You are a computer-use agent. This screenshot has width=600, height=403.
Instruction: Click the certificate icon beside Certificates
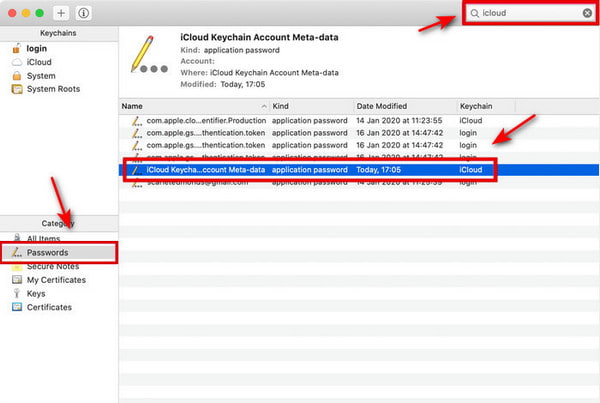pos(17,307)
